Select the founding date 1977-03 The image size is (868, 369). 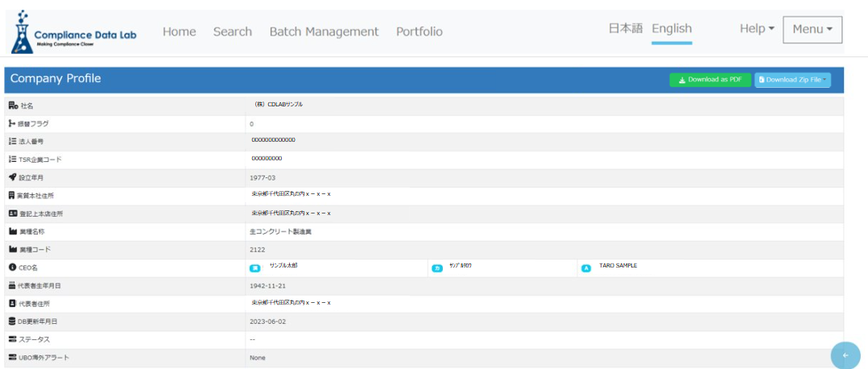[263, 178]
